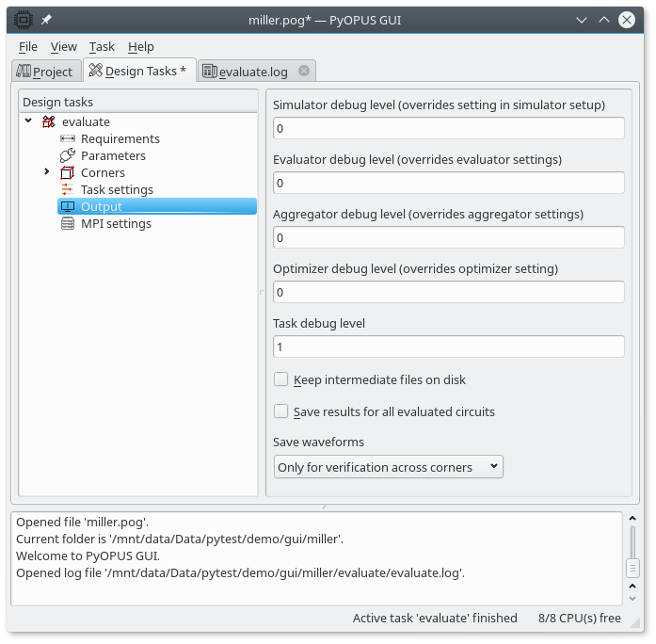Click the Requirements icon in design tasks tree

(67, 139)
